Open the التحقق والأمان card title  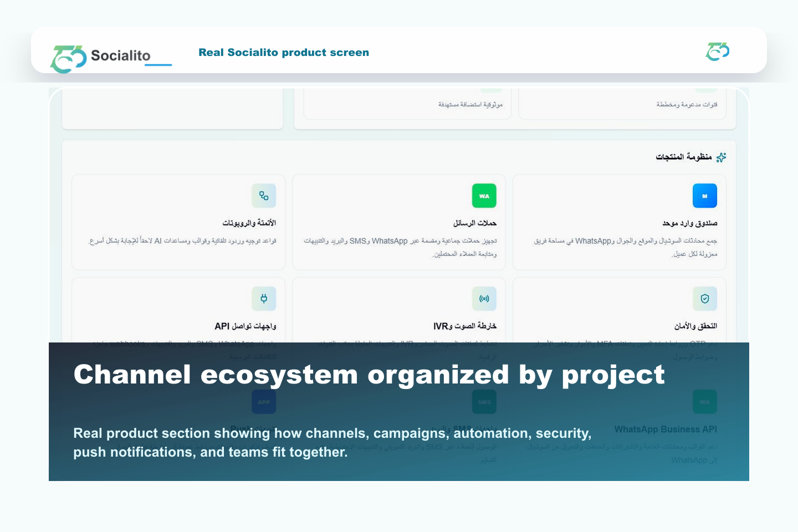point(695,326)
